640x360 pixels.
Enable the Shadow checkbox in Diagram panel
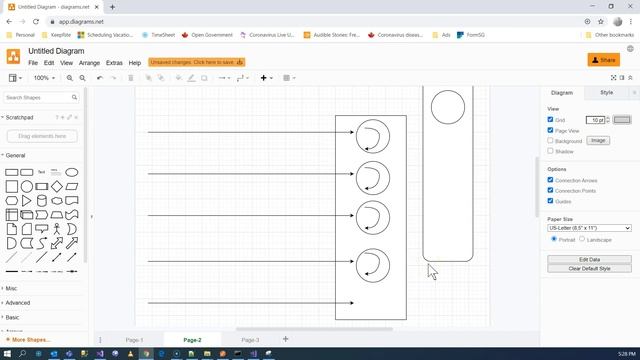click(x=550, y=151)
